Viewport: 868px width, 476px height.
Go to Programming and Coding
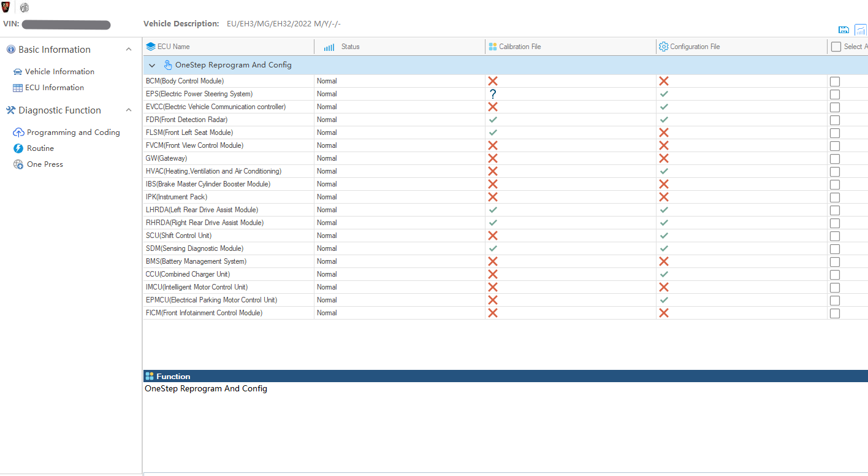[73, 132]
